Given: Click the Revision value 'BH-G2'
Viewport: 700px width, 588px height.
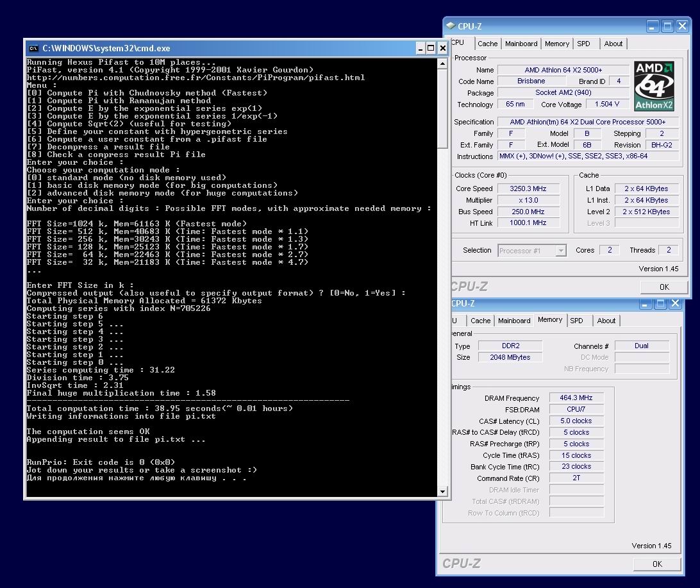Looking at the screenshot, I should point(662,145).
